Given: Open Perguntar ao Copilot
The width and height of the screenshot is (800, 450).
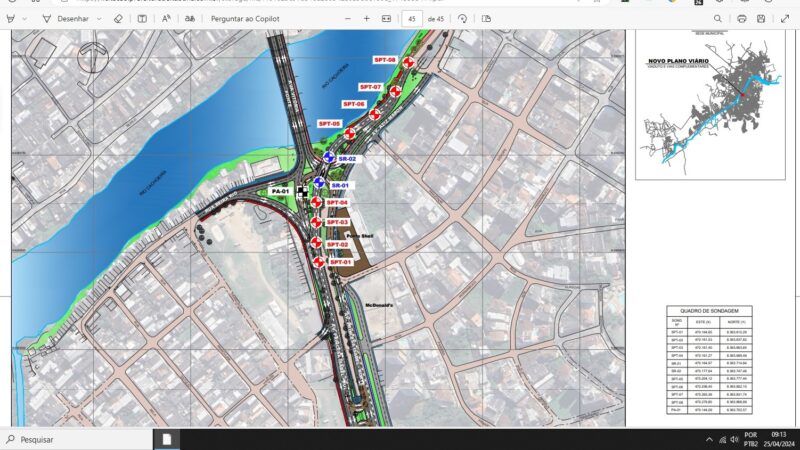Looking at the screenshot, I should [x=245, y=19].
